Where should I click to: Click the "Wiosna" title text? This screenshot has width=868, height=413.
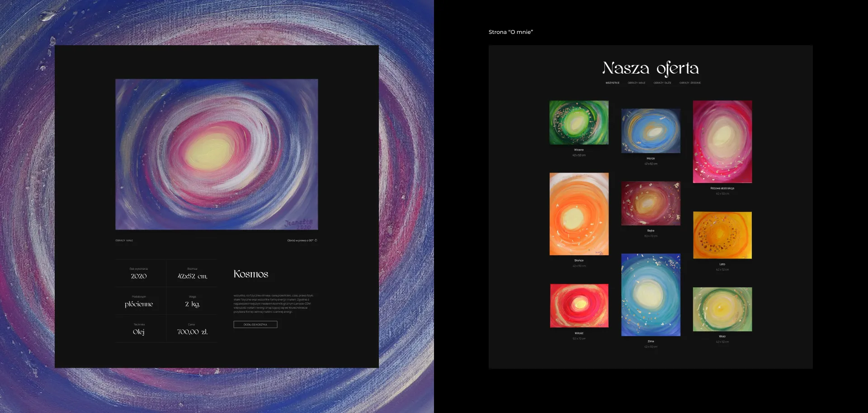(579, 150)
